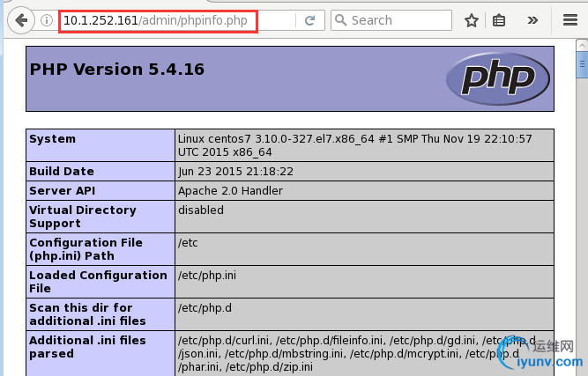Go back with the browser back arrow
Screen dimensions: 588x376
[21, 20]
